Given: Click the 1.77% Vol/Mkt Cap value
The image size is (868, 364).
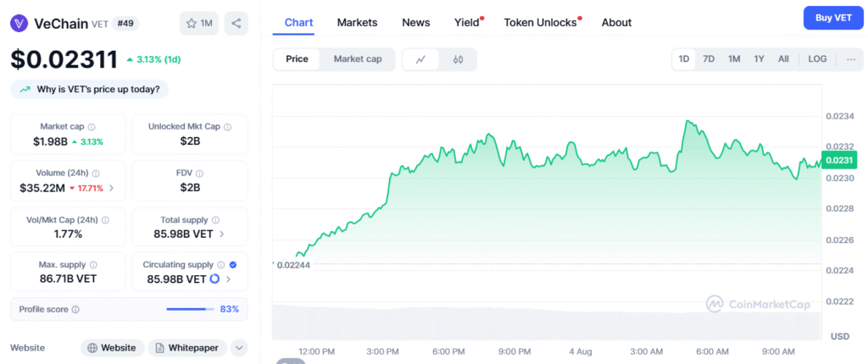Looking at the screenshot, I should [68, 234].
